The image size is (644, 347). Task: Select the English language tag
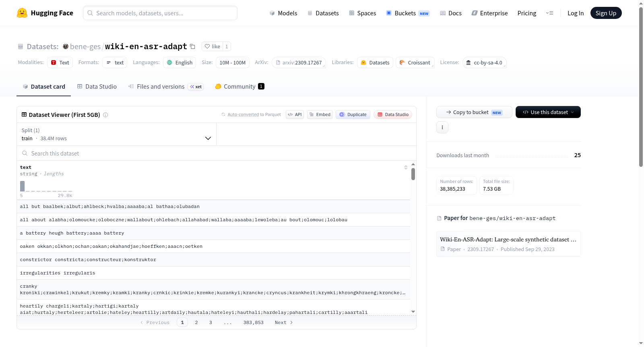180,62
